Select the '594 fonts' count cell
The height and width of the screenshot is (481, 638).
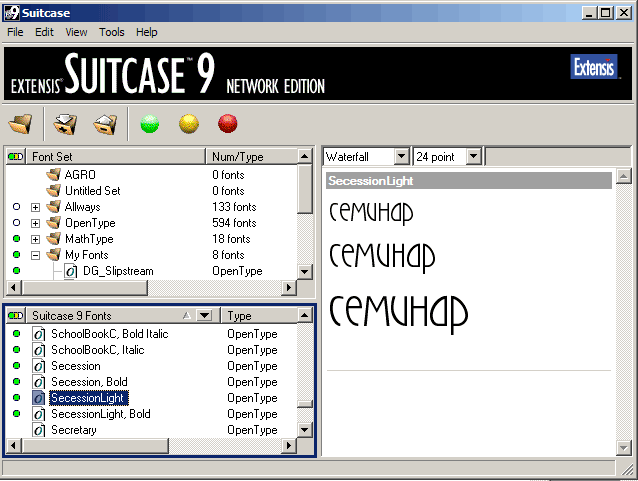coord(234,223)
